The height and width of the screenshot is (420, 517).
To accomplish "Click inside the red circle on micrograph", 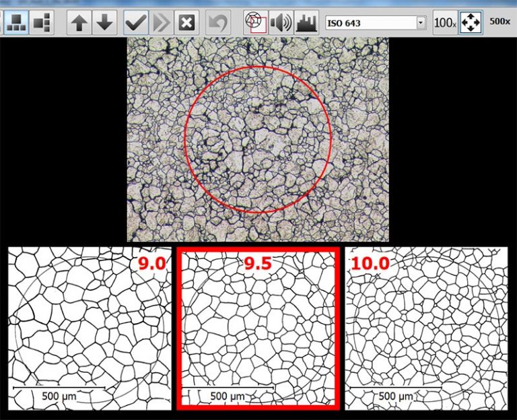I will (x=258, y=139).
